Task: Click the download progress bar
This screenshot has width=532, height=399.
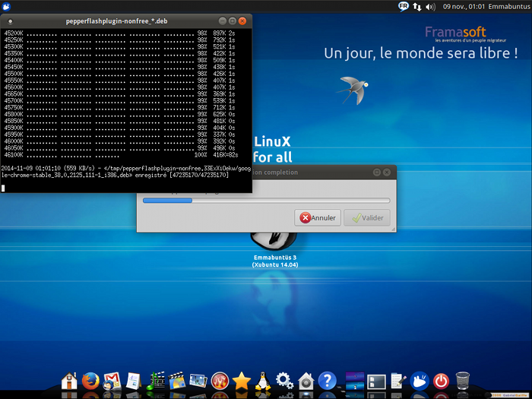Action: (x=266, y=201)
